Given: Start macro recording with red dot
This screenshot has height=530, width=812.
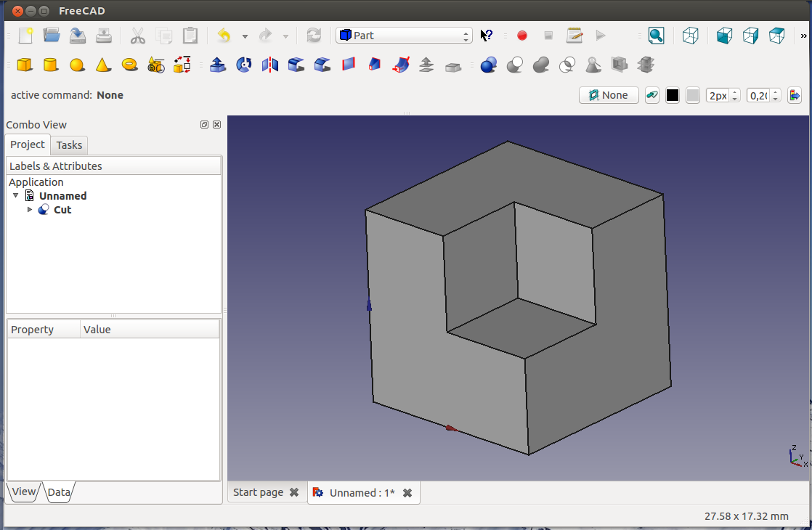Looking at the screenshot, I should tap(521, 36).
